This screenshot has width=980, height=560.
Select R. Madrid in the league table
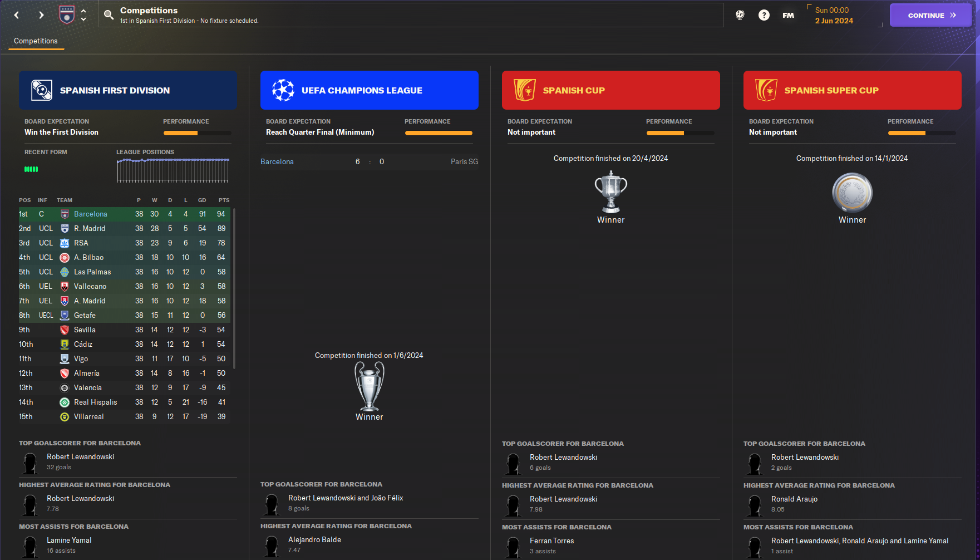pos(90,229)
